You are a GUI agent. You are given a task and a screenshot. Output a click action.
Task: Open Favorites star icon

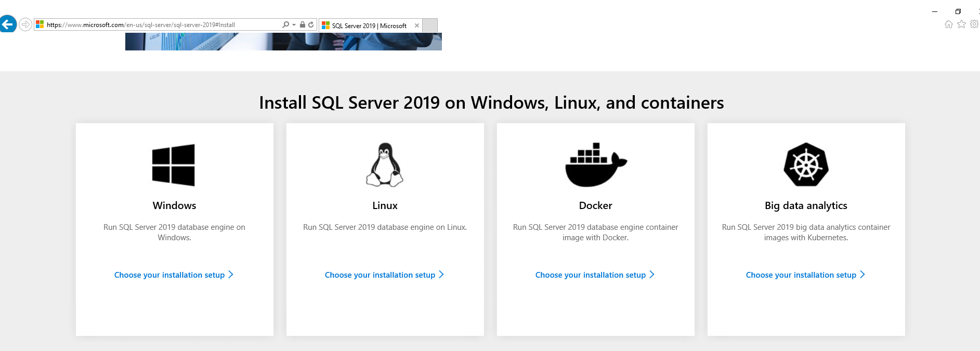(x=962, y=24)
